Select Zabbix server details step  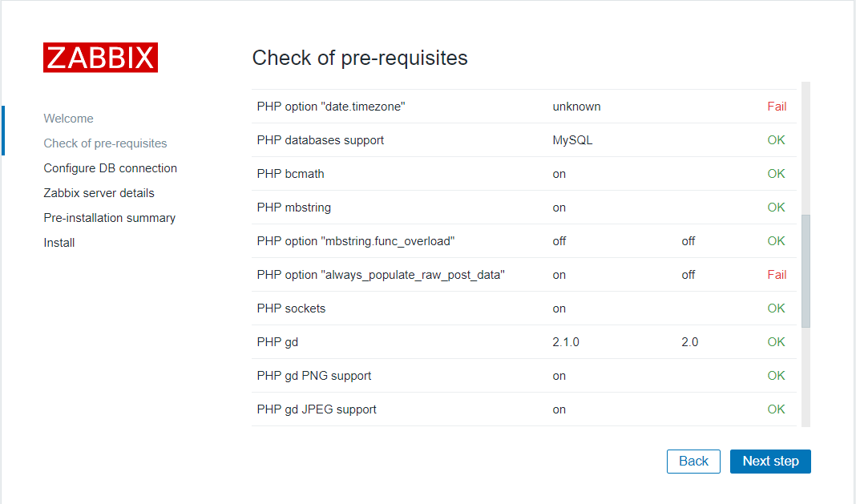pyautogui.click(x=99, y=193)
